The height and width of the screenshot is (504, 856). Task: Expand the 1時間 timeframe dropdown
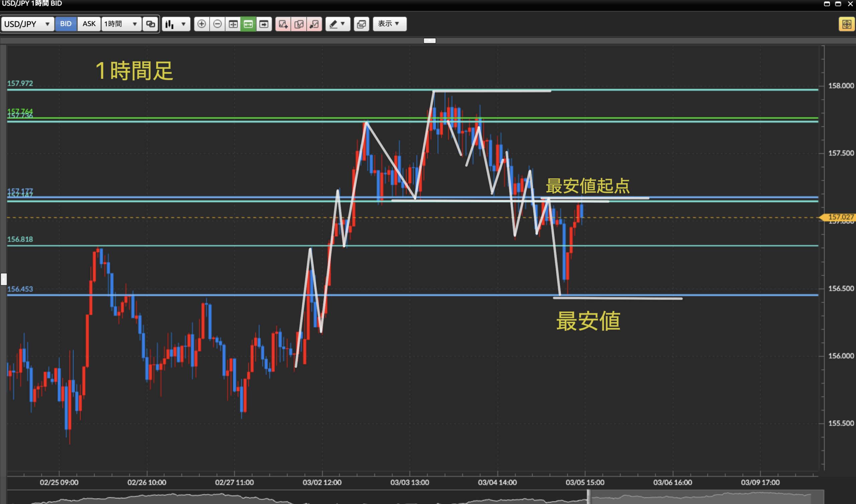pos(121,24)
